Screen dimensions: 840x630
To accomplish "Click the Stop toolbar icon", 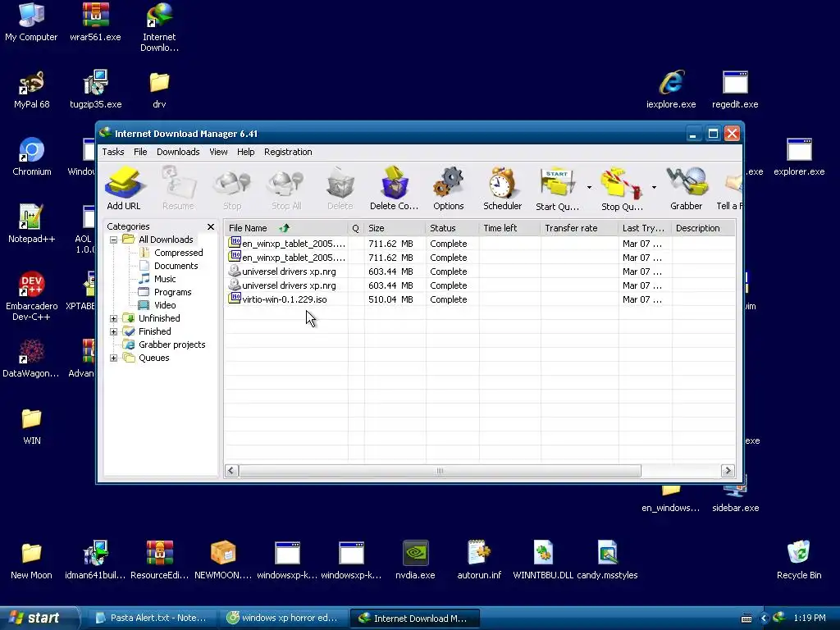I will 232,188.
